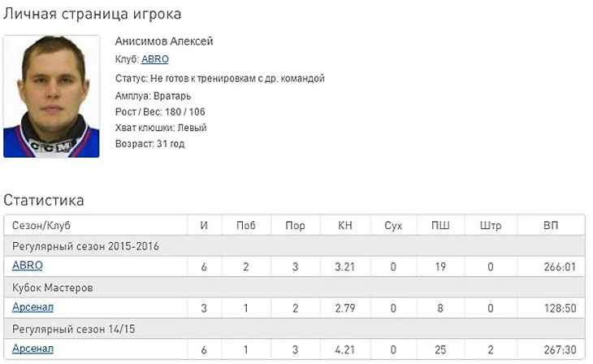Click the Личная страница игрока title
593x364 pixels.
tap(93, 15)
